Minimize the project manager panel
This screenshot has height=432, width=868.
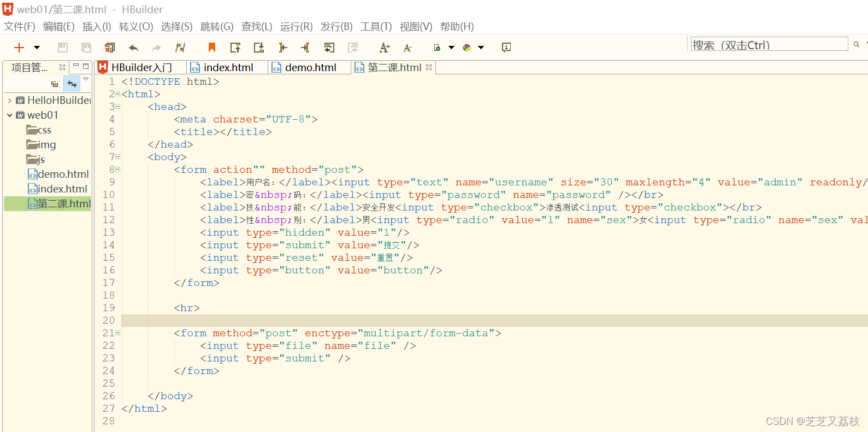pos(76,66)
